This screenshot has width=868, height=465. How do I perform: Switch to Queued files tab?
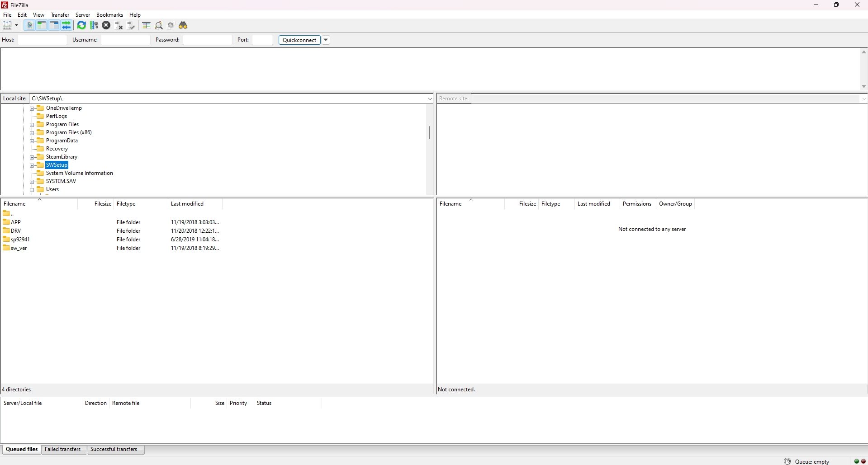[22, 449]
